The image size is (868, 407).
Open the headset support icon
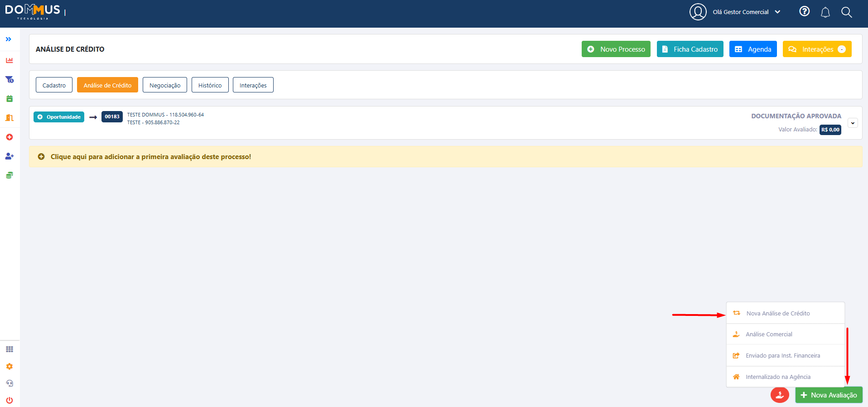coord(10,383)
